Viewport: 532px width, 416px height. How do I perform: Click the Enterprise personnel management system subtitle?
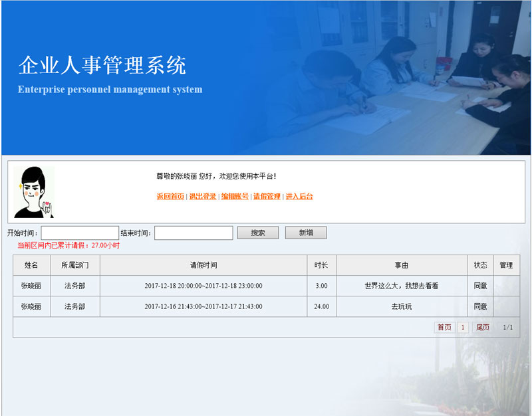point(110,90)
